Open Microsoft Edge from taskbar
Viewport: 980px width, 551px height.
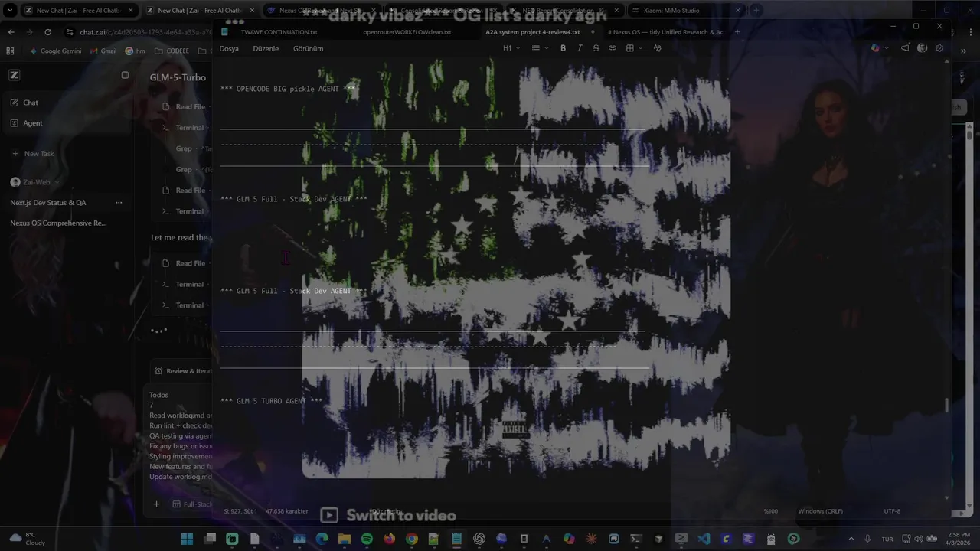tap(322, 539)
